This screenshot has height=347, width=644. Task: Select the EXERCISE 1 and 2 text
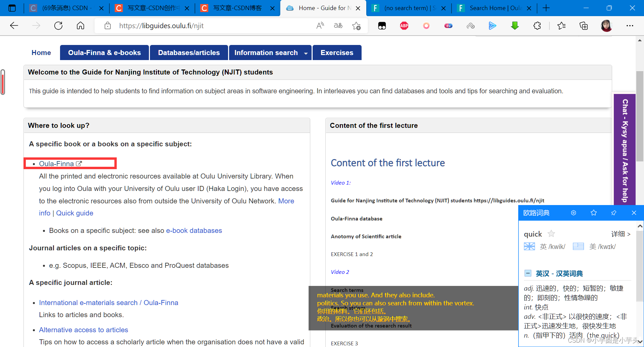352,254
